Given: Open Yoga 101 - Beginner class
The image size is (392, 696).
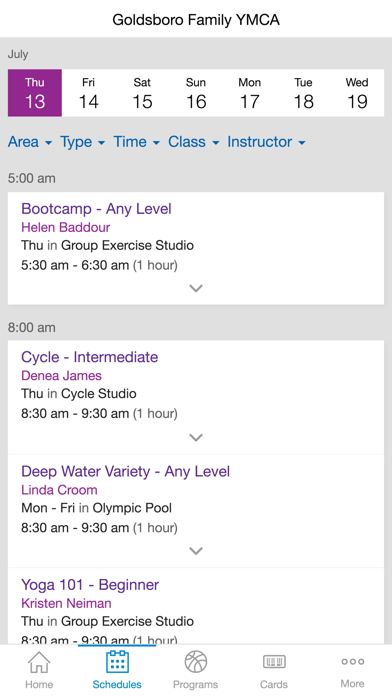Looking at the screenshot, I should pyautogui.click(x=90, y=585).
